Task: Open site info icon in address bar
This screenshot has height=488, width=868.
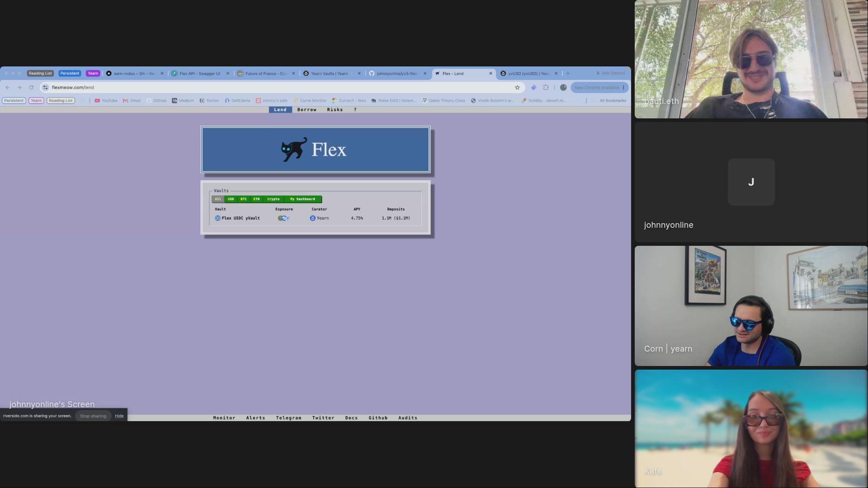Action: [x=45, y=88]
